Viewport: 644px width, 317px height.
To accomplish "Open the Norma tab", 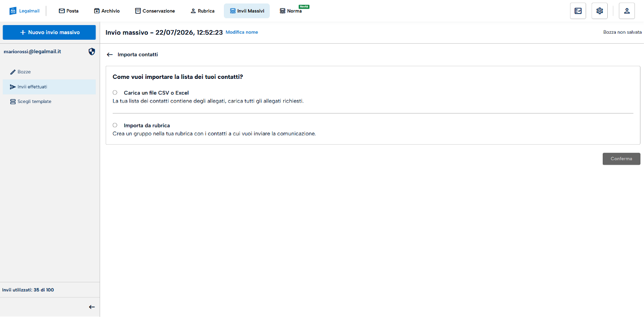I will [292, 11].
